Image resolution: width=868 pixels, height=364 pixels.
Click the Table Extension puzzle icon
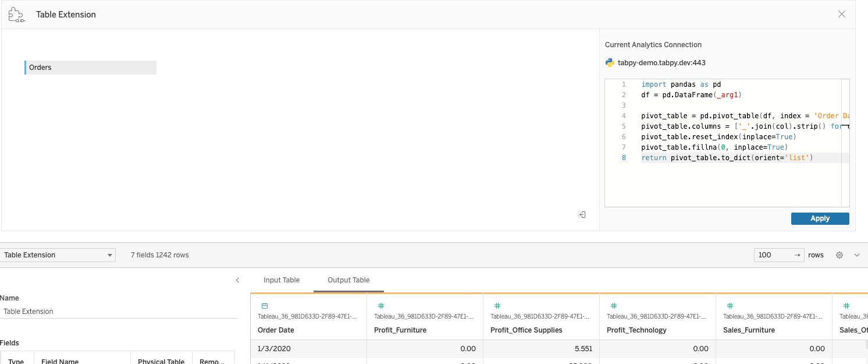pos(16,15)
